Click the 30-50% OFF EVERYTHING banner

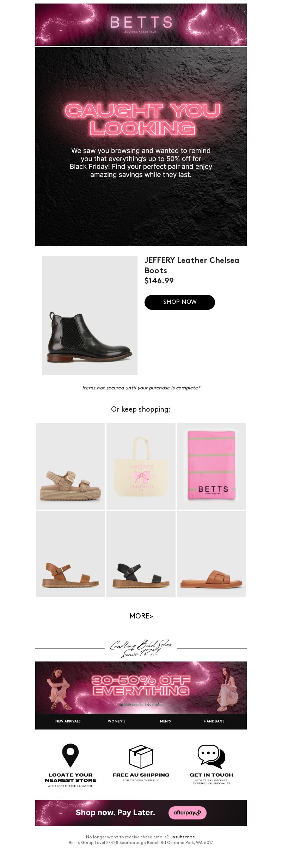click(x=141, y=687)
